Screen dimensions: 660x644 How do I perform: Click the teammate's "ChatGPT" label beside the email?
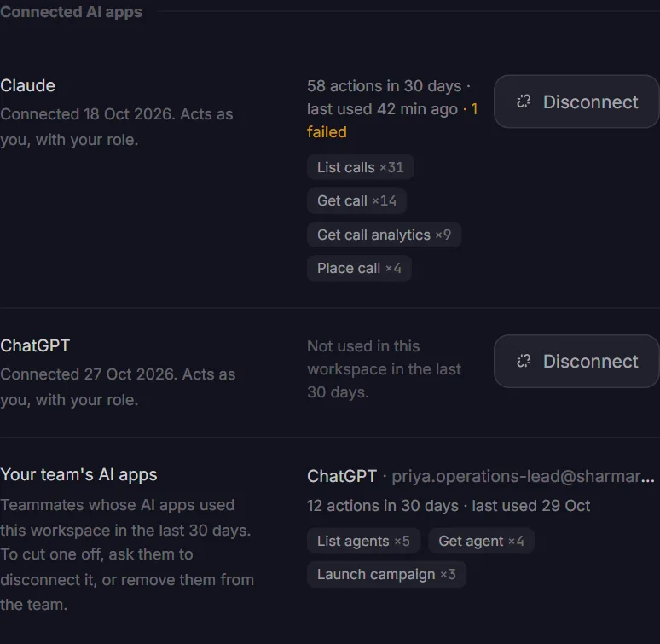pyautogui.click(x=342, y=477)
